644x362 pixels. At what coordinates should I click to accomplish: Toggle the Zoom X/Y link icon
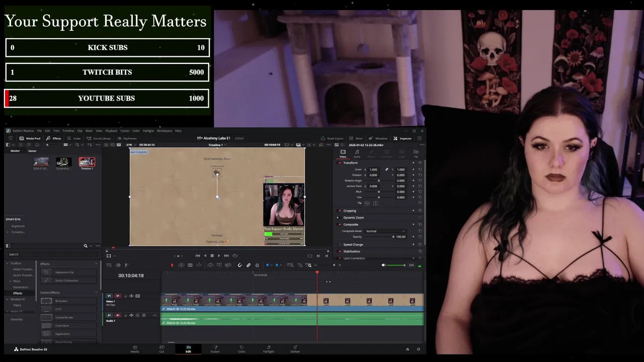coord(387,169)
